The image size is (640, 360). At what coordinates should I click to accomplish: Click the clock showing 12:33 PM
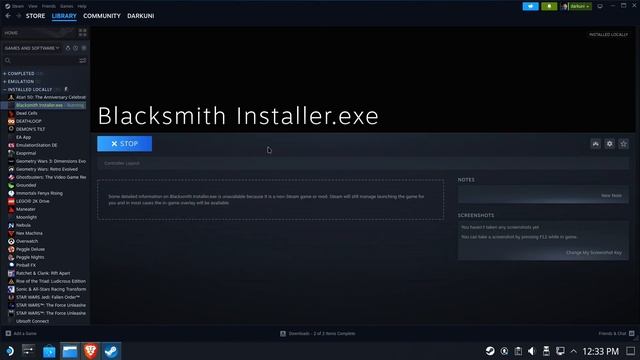click(x=600, y=351)
